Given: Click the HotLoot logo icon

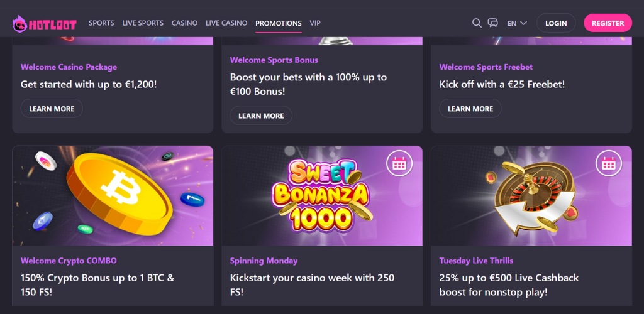Looking at the screenshot, I should coord(21,24).
